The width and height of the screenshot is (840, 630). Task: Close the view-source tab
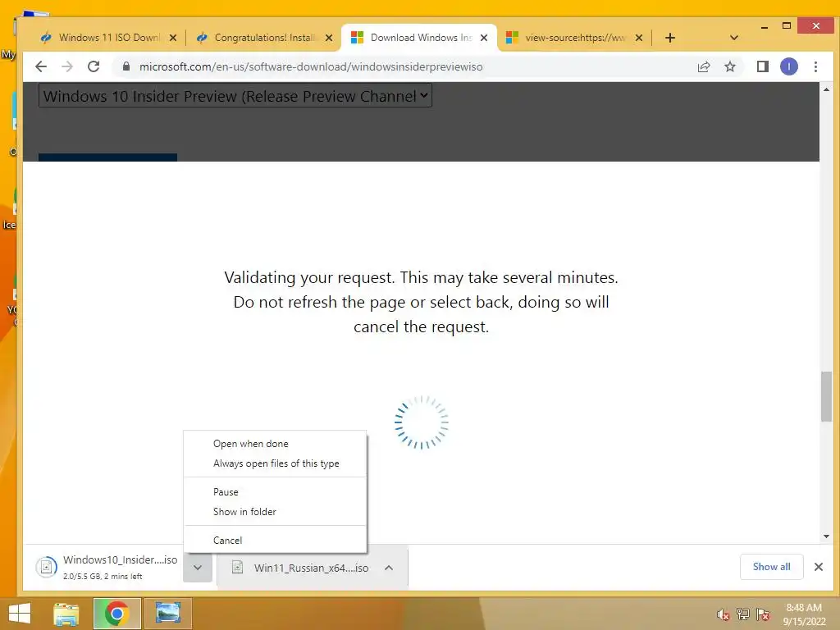click(x=638, y=38)
